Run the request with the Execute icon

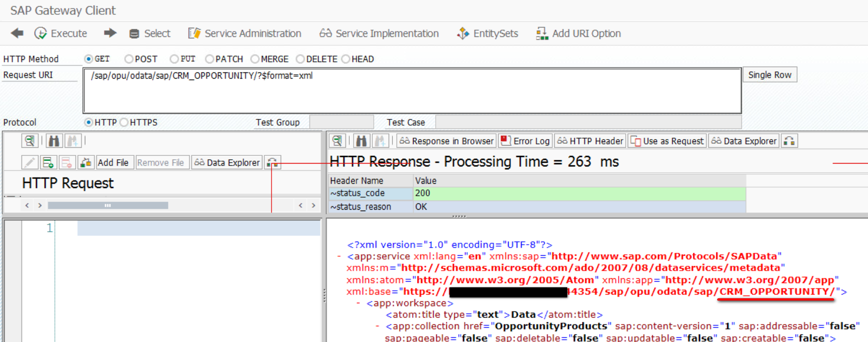click(41, 33)
